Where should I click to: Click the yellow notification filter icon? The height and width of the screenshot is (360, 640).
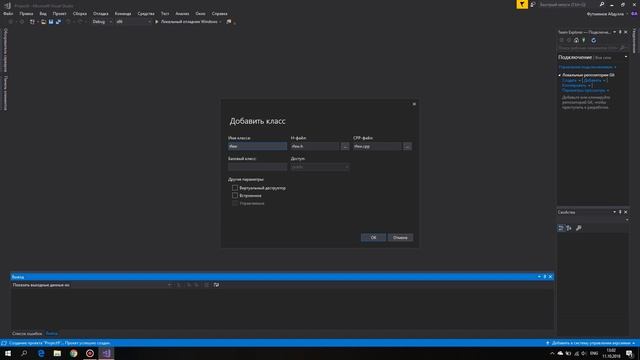coord(522,4)
